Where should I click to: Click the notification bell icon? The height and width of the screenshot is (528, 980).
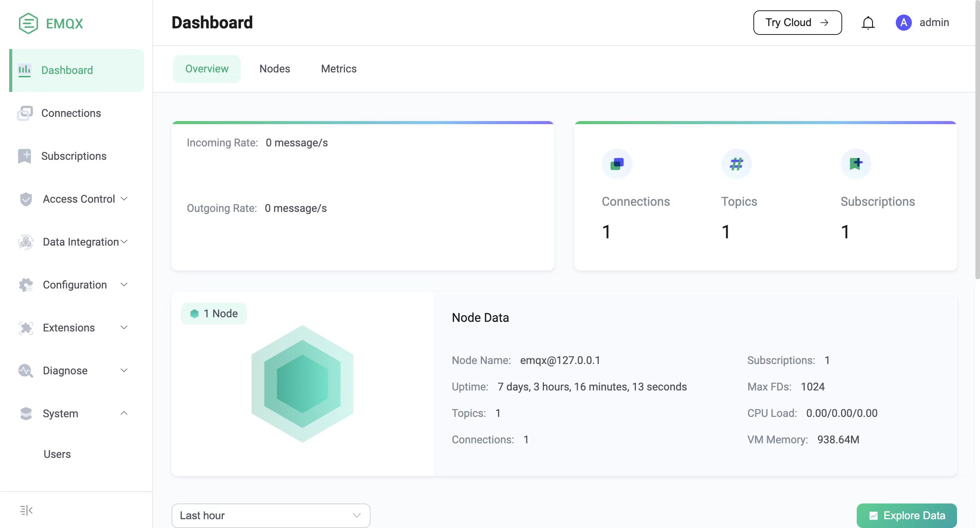868,23
